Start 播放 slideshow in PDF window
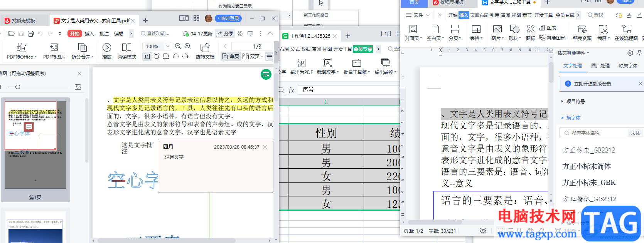This screenshot has height=243, width=644. click(x=107, y=51)
